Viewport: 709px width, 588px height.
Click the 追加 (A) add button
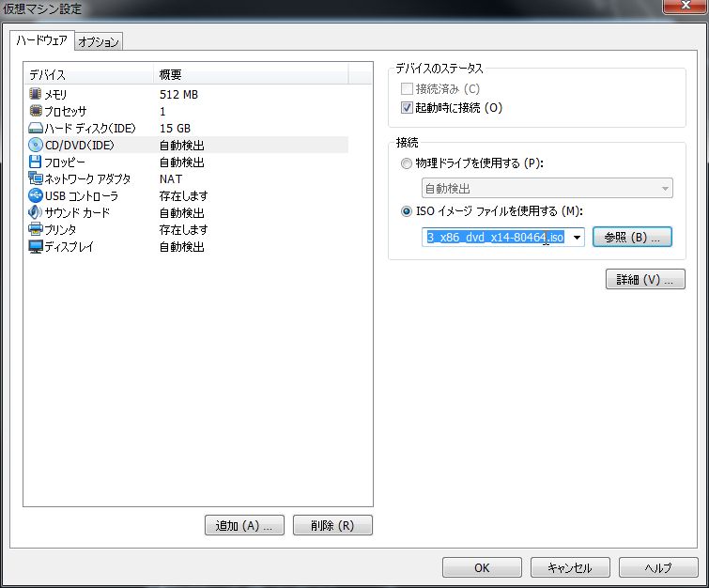pyautogui.click(x=244, y=525)
